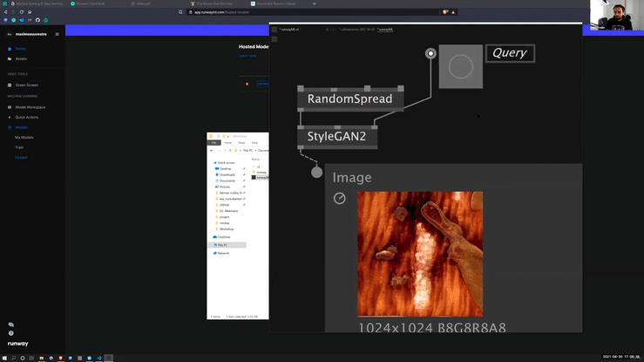
Task: Open Assets in the sidebar
Action: 21,58
